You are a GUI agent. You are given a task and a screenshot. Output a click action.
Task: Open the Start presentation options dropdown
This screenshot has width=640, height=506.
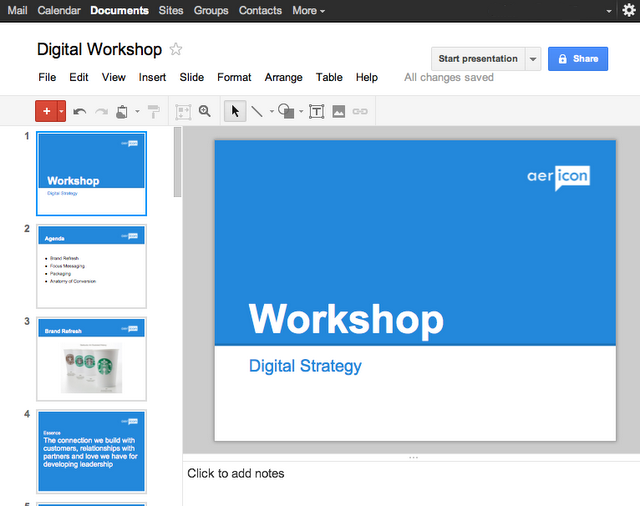(533, 59)
